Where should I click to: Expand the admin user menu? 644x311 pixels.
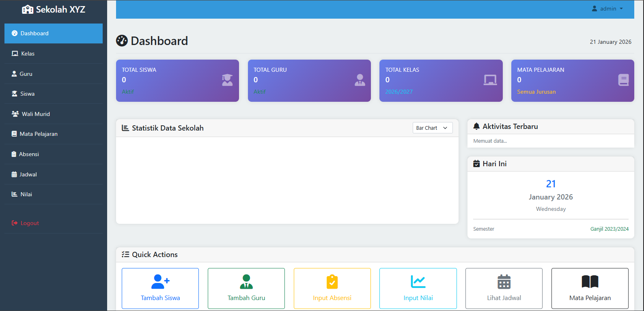(x=607, y=9)
